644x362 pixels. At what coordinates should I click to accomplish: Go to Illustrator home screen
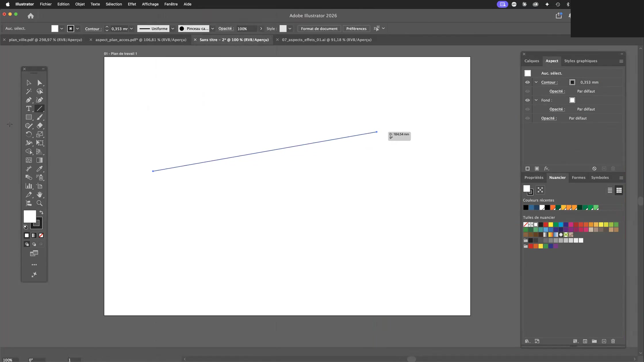click(x=31, y=16)
